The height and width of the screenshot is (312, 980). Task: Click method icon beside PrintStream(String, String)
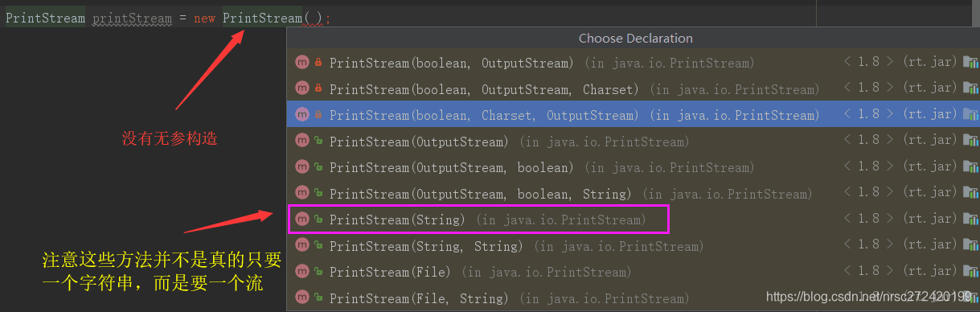point(302,246)
